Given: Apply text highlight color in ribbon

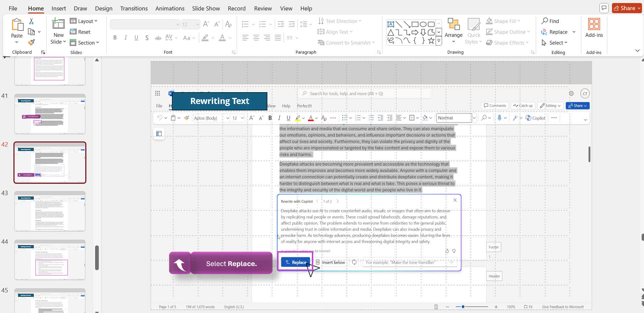Looking at the screenshot, I should tap(205, 38).
